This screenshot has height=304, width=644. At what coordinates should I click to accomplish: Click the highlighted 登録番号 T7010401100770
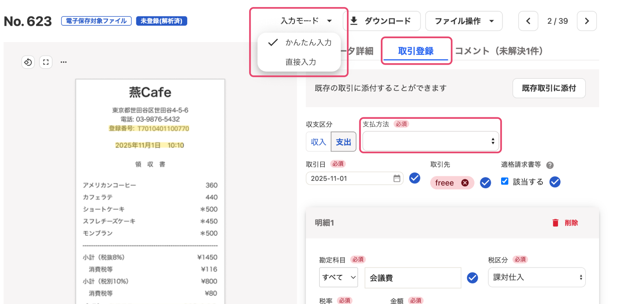pyautogui.click(x=149, y=129)
